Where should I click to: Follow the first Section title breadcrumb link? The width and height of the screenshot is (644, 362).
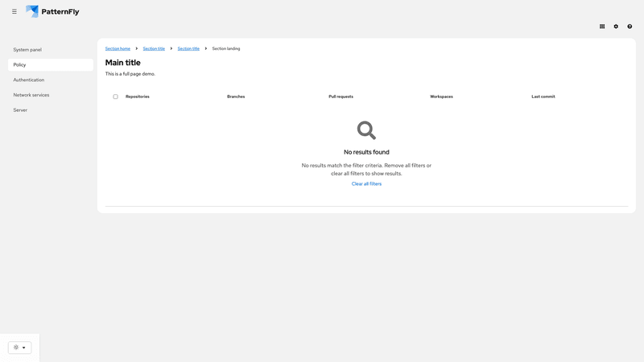[154, 48]
